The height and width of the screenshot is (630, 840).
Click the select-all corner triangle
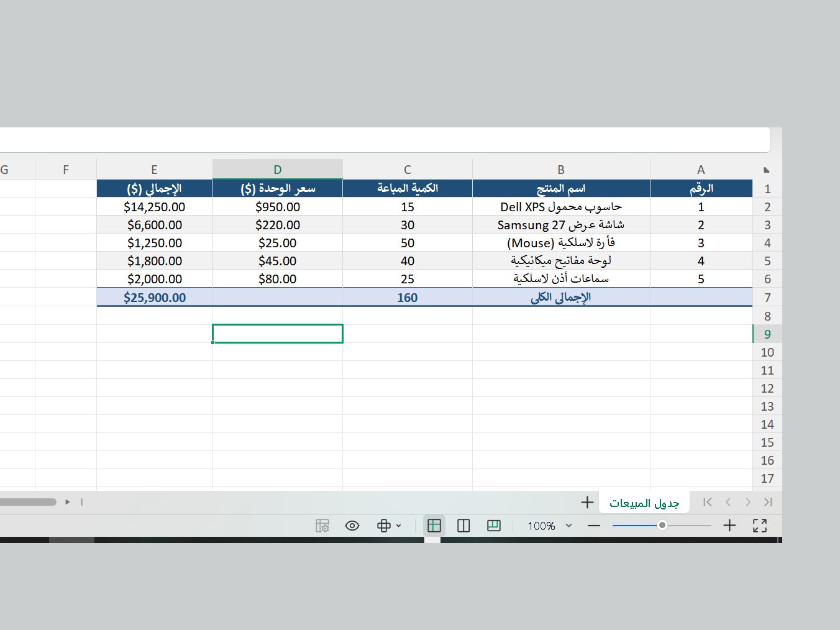[x=767, y=170]
